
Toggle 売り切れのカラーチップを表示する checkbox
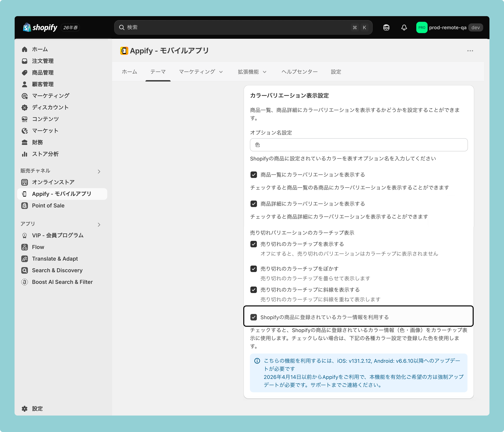[254, 244]
